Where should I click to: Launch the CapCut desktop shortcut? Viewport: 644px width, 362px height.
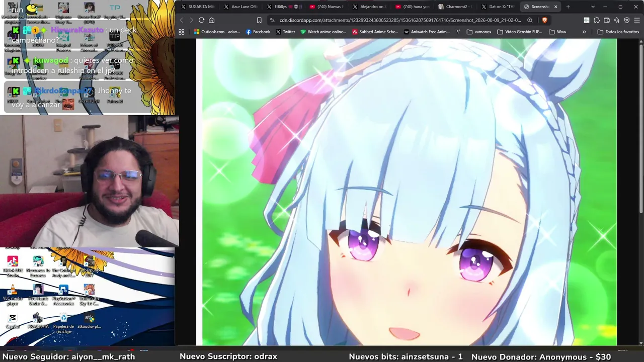pos(13,321)
